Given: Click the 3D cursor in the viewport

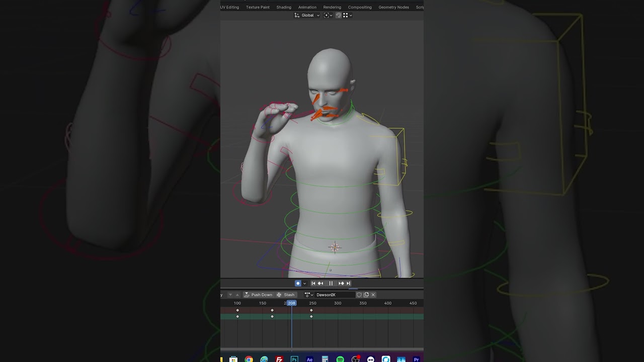Looking at the screenshot, I should (x=335, y=247).
